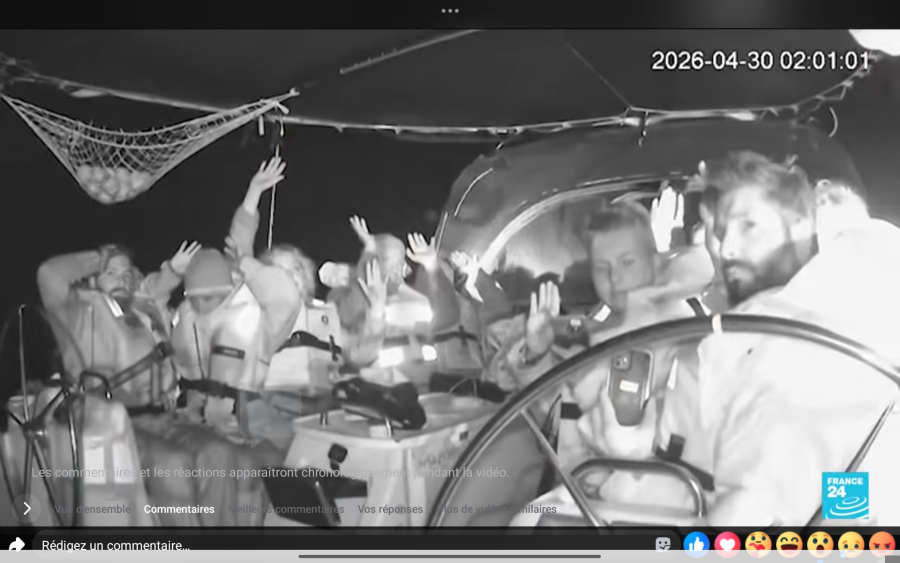
Task: React with the Angry red emoji
Action: (x=882, y=543)
